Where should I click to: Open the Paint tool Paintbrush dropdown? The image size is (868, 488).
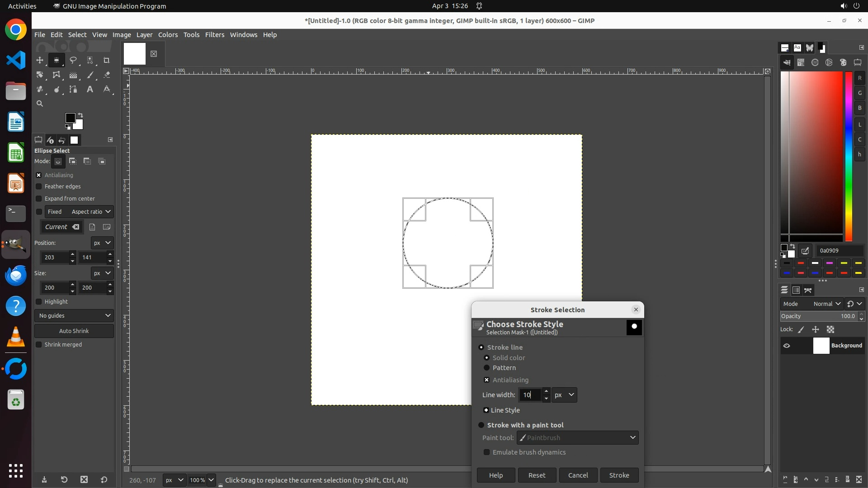tap(578, 438)
